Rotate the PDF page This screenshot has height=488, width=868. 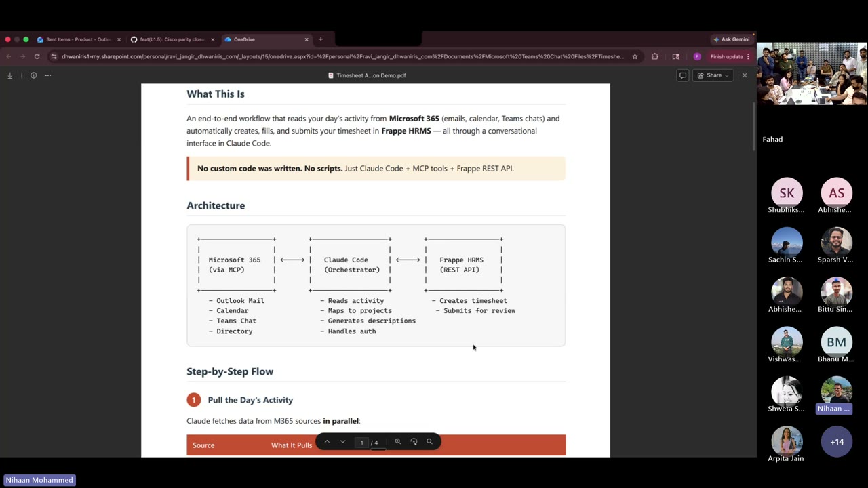(x=414, y=441)
